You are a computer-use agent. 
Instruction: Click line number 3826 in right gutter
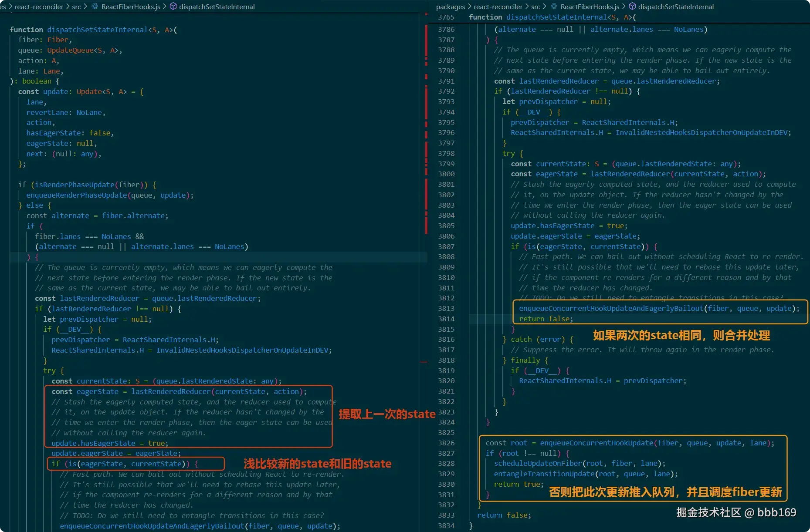(x=446, y=443)
